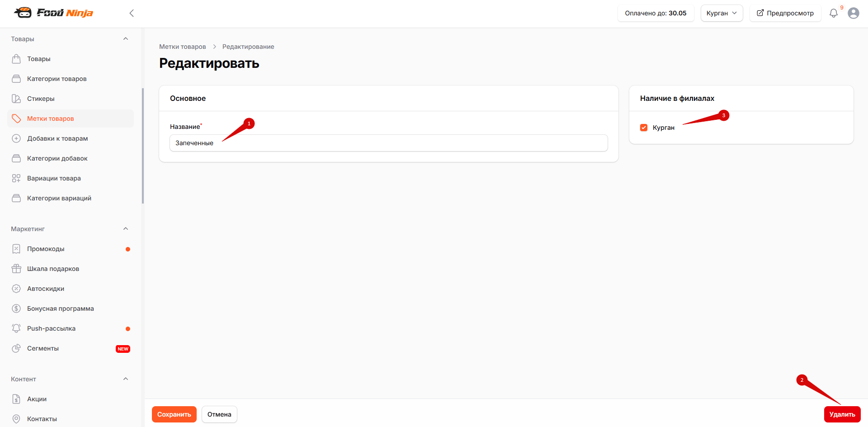Viewport: 868px width, 427px height.
Task: Click the Сохранить button
Action: tap(174, 414)
